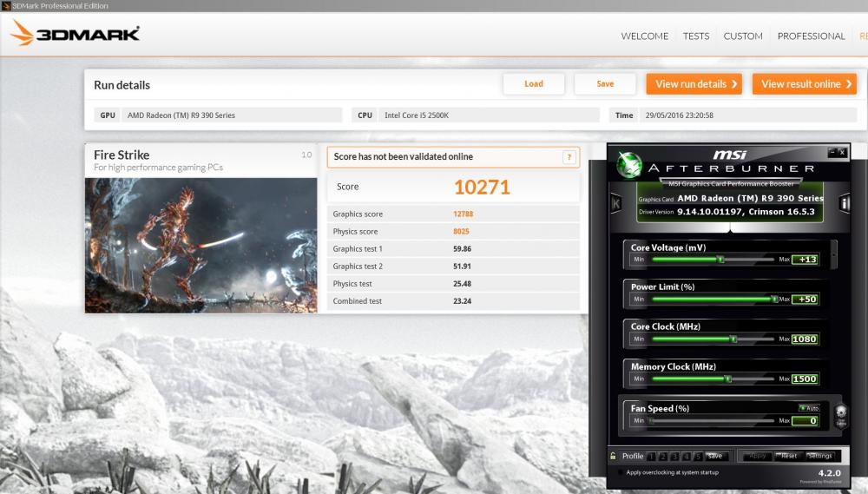Go to the CUSTOM tab

point(743,36)
